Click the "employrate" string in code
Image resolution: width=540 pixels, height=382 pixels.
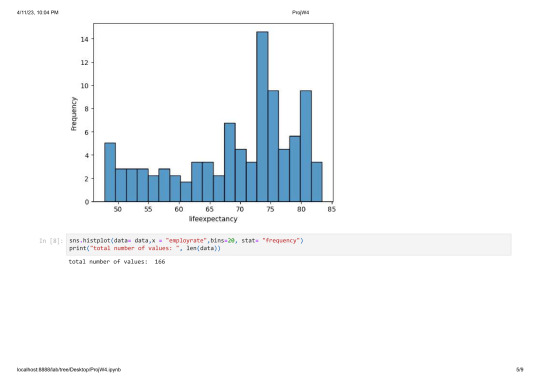pos(186,240)
